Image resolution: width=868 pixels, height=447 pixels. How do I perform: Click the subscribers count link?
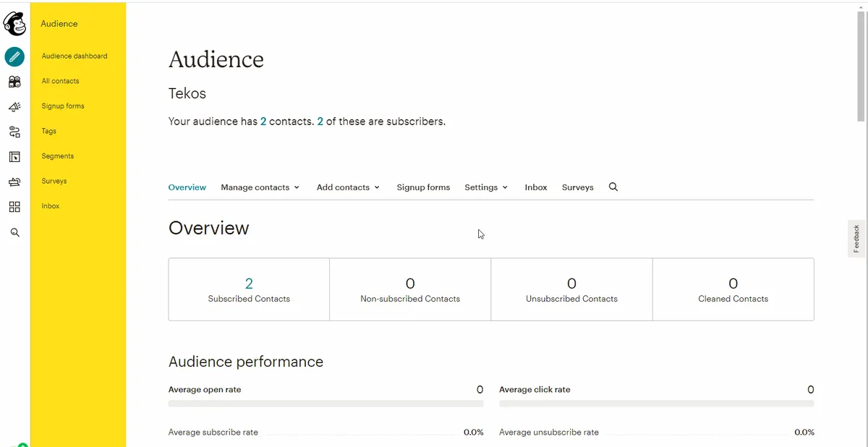[320, 121]
